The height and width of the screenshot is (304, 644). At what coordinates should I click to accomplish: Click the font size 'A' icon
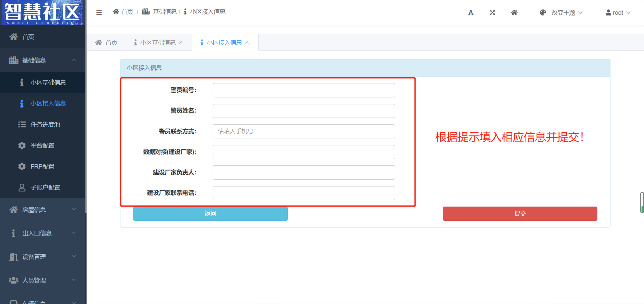(x=471, y=13)
